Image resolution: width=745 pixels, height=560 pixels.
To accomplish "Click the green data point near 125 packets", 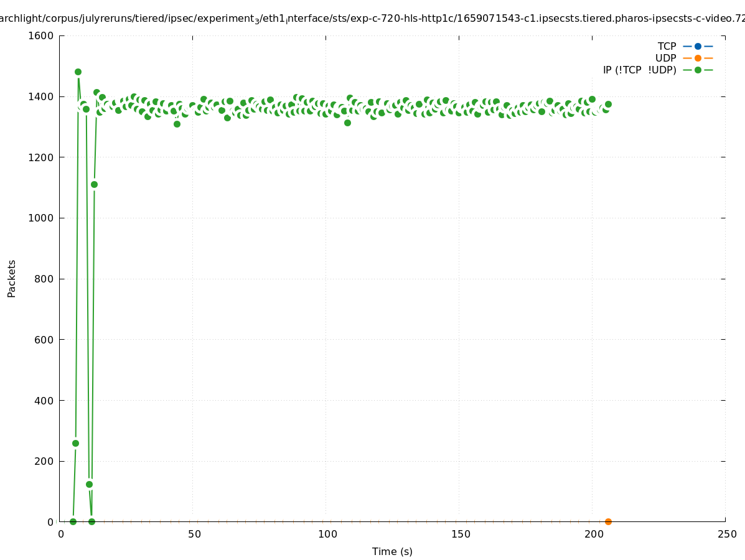I will coord(89,484).
